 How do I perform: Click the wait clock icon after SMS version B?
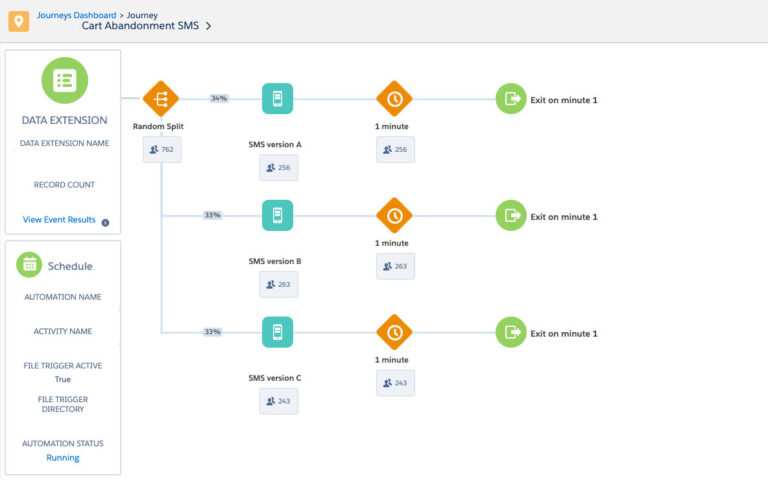(394, 215)
